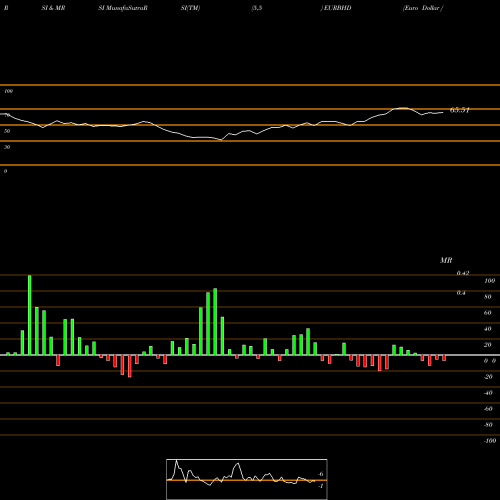Click the 80 label on histogram right axis

coord(488,297)
